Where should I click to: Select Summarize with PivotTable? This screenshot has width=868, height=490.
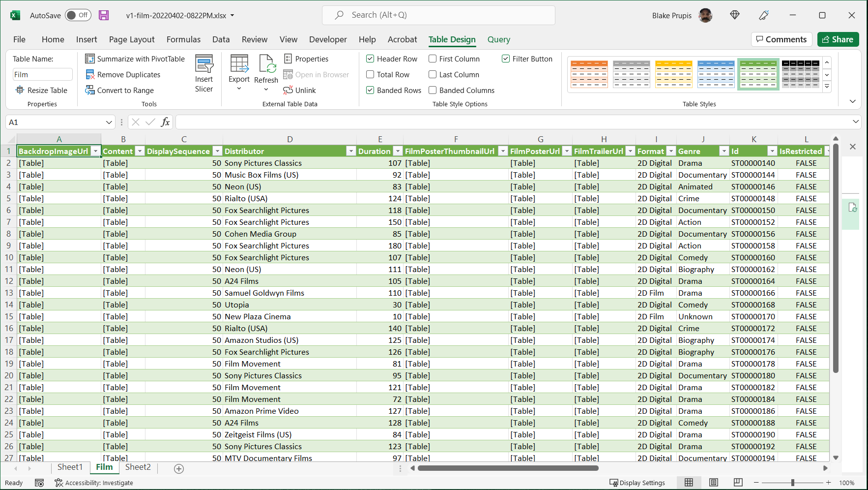[135, 59]
